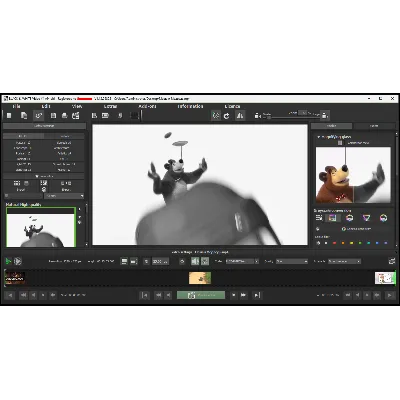Click the highlighted square color-mode icon

[x=332, y=218]
